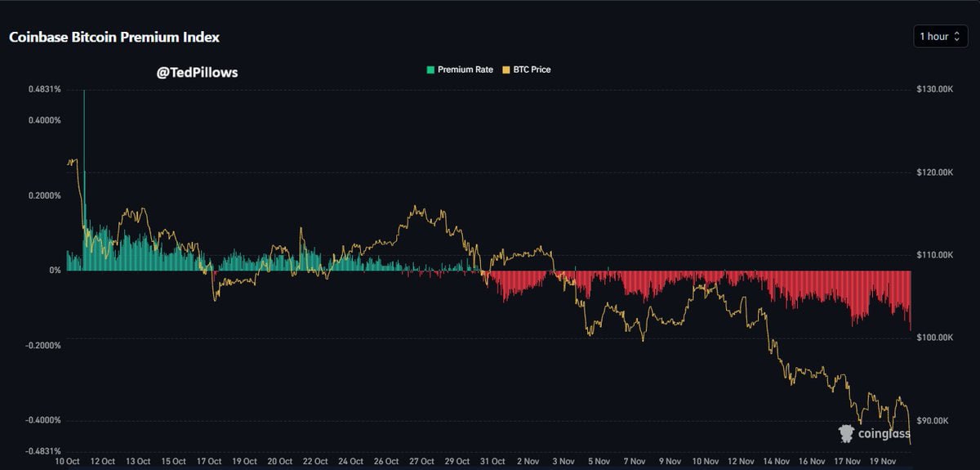Click the 7 Nov date label
The image size is (980, 470).
(635, 461)
